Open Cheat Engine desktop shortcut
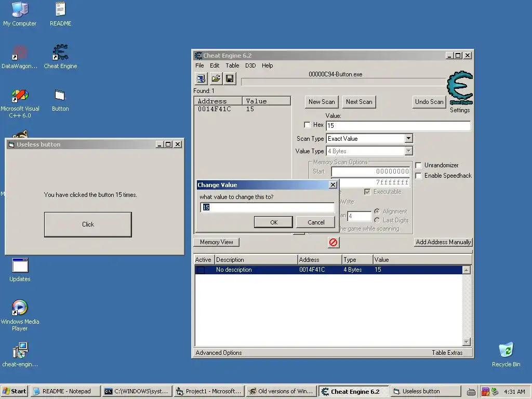 pyautogui.click(x=60, y=57)
